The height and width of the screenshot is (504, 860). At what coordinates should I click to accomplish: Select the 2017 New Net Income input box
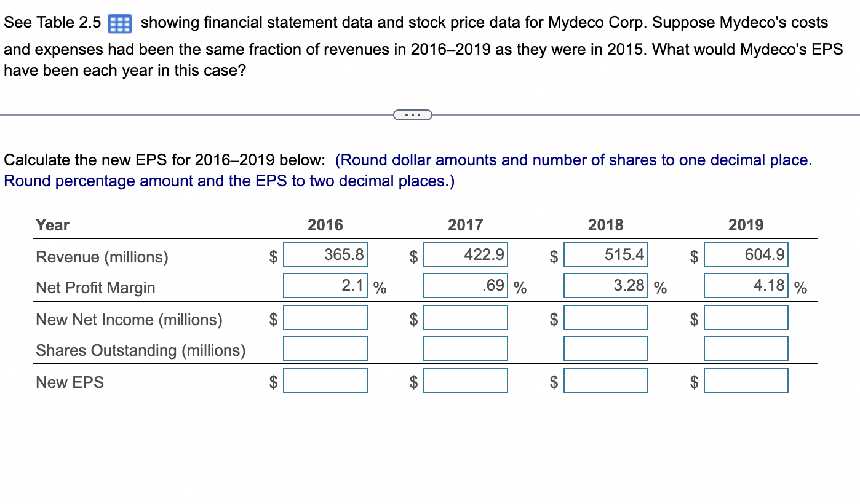click(465, 317)
